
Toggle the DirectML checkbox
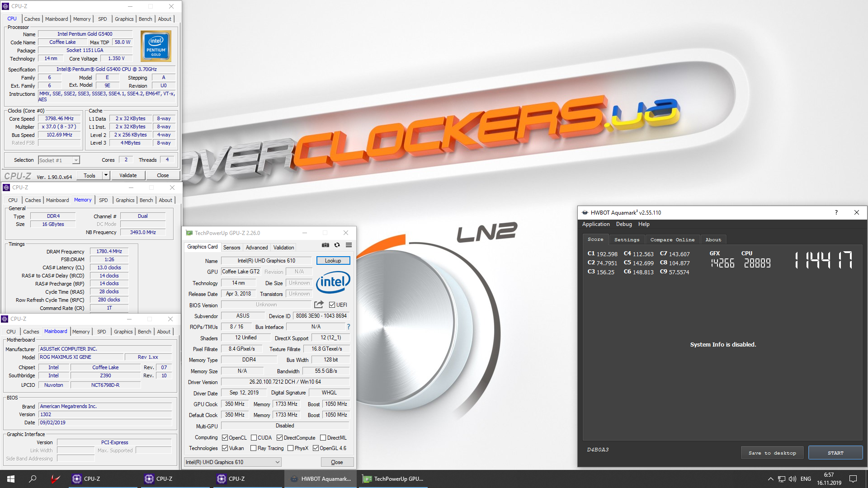pos(323,438)
